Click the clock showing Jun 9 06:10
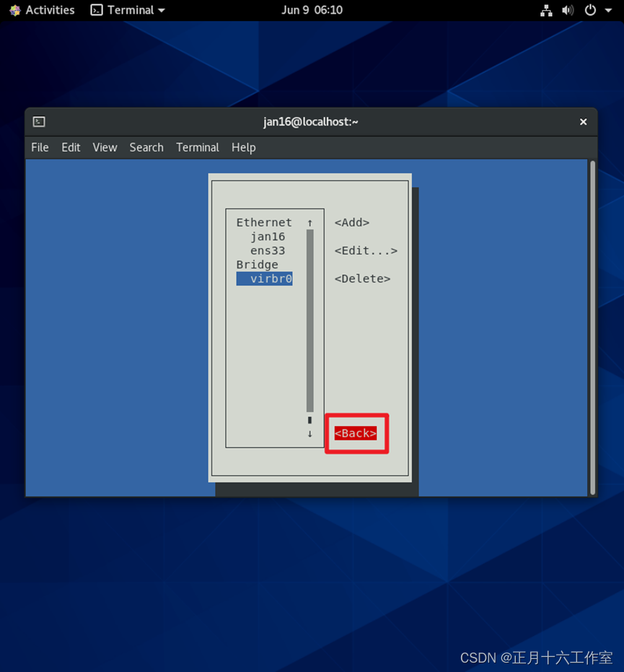The width and height of the screenshot is (624, 672). (x=312, y=10)
